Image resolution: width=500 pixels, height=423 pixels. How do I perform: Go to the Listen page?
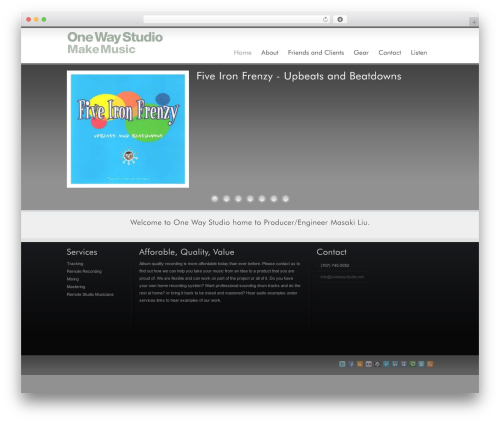click(419, 53)
